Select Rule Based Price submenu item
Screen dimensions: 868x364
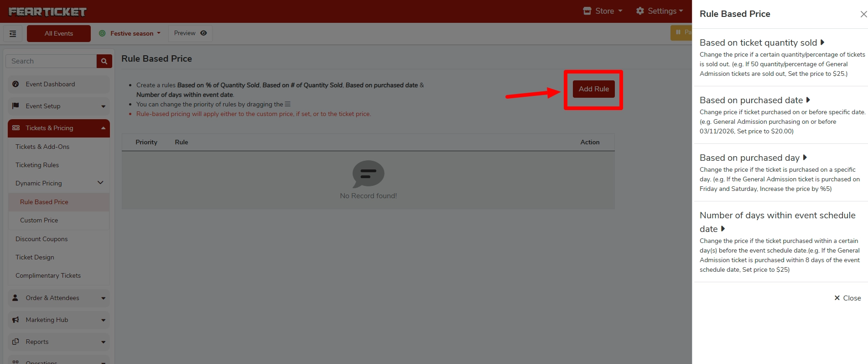(59, 202)
